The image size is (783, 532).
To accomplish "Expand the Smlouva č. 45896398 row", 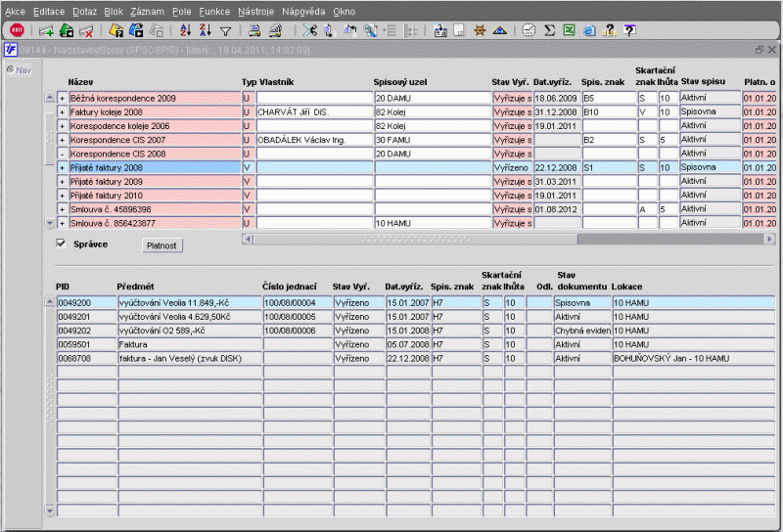I will 62,209.
